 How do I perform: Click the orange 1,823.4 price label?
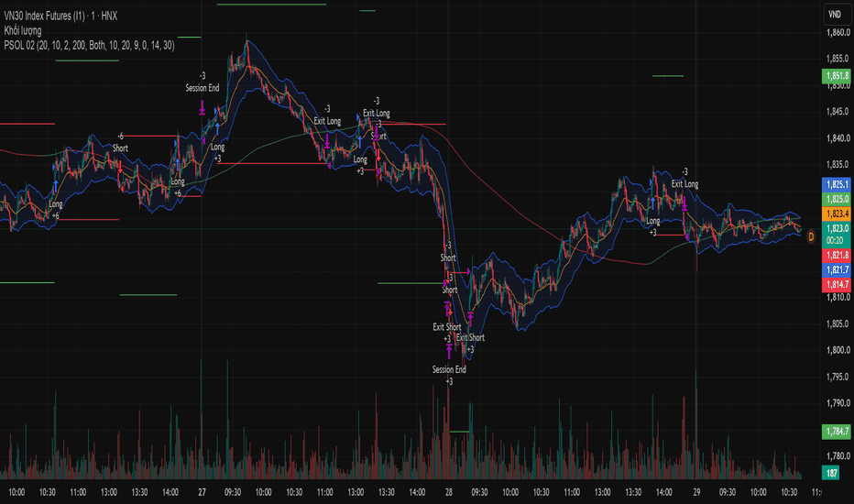[x=837, y=214]
